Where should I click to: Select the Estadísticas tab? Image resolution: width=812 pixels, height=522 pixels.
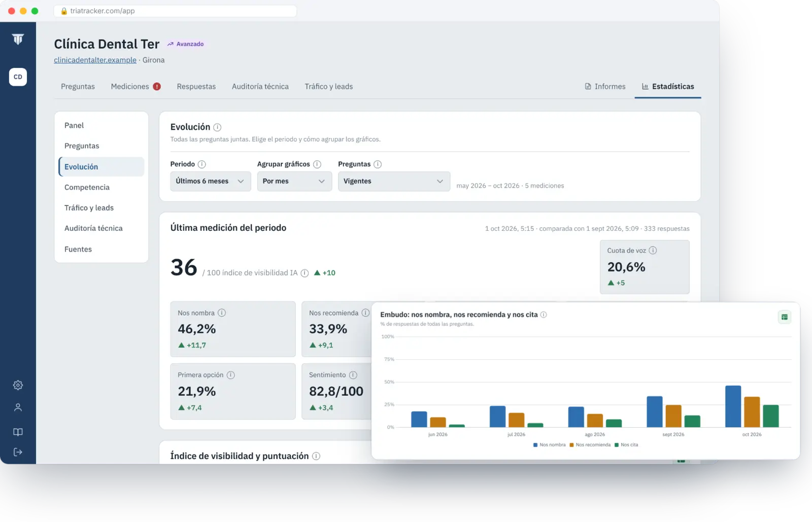tap(668, 86)
